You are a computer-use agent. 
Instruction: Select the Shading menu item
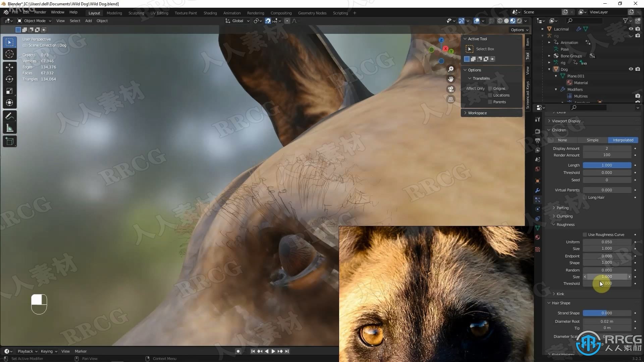click(x=210, y=12)
